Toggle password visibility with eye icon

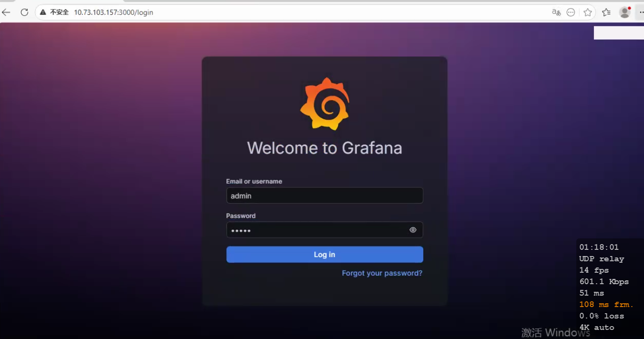(x=413, y=230)
